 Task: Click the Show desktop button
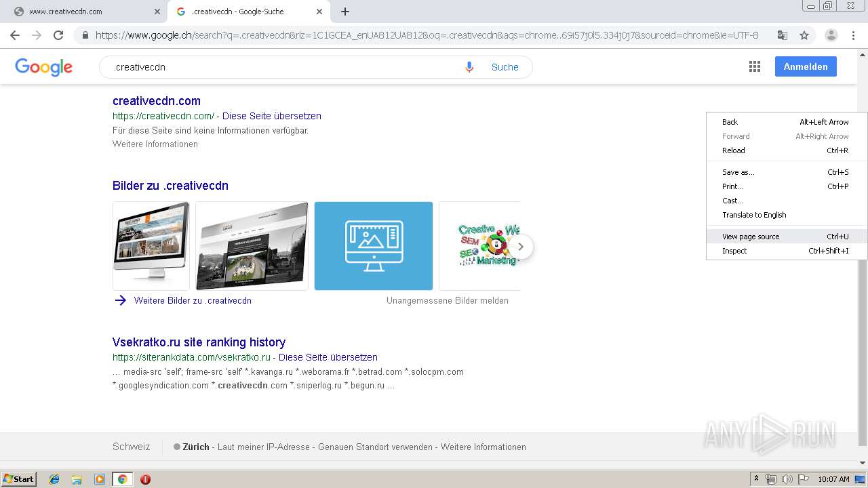[x=861, y=479]
